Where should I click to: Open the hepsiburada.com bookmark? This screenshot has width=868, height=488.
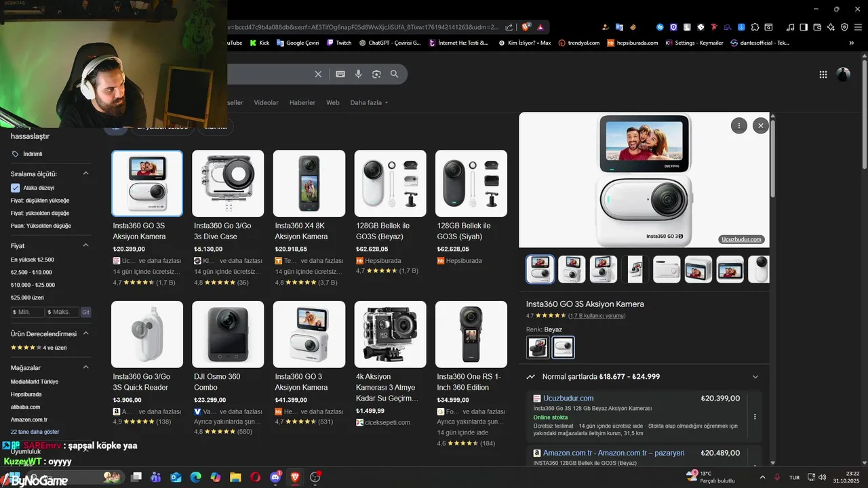pyautogui.click(x=633, y=43)
